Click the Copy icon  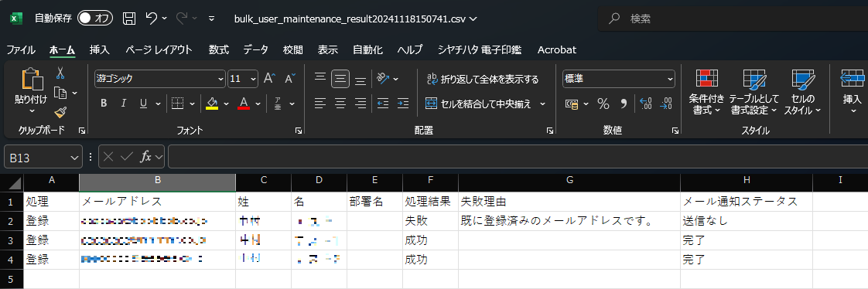(60, 93)
